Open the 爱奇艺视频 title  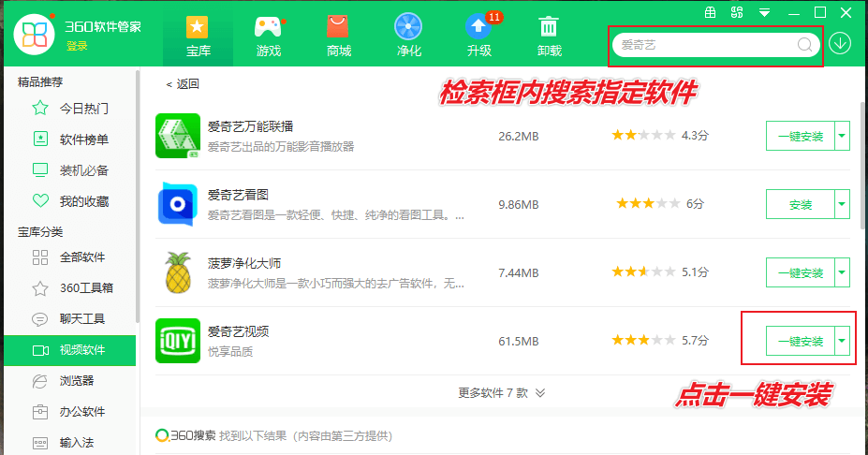point(238,331)
